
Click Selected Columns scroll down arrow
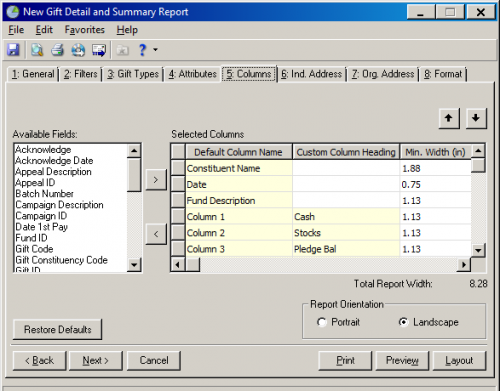(x=478, y=250)
